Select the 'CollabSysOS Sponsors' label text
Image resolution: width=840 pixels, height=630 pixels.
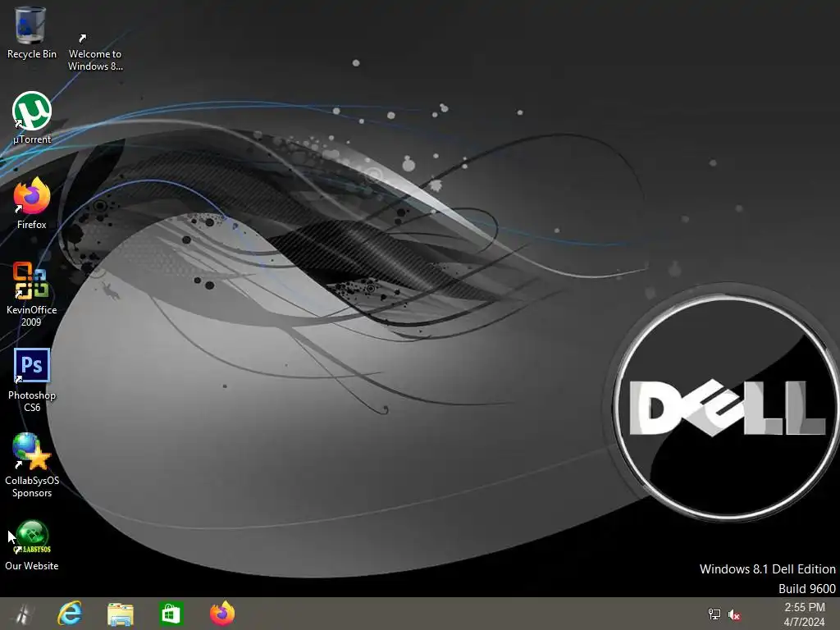[x=32, y=486]
